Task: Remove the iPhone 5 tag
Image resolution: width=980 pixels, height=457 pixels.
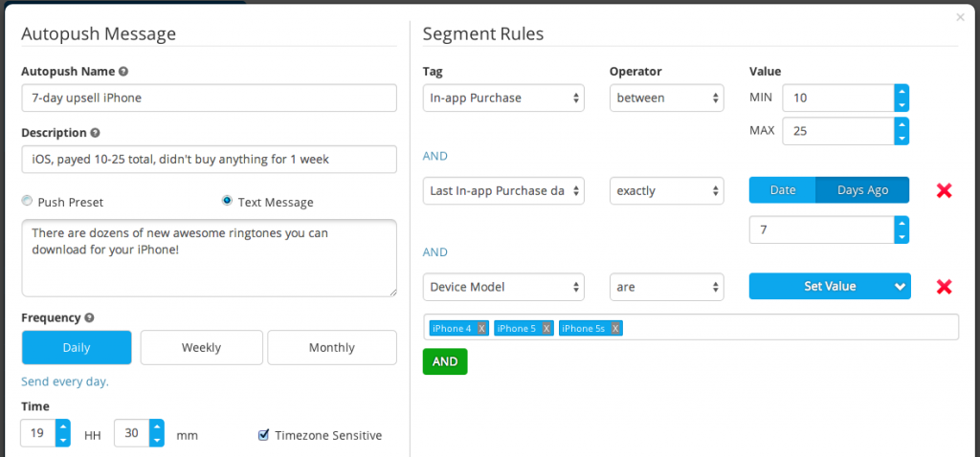Action: 546,328
